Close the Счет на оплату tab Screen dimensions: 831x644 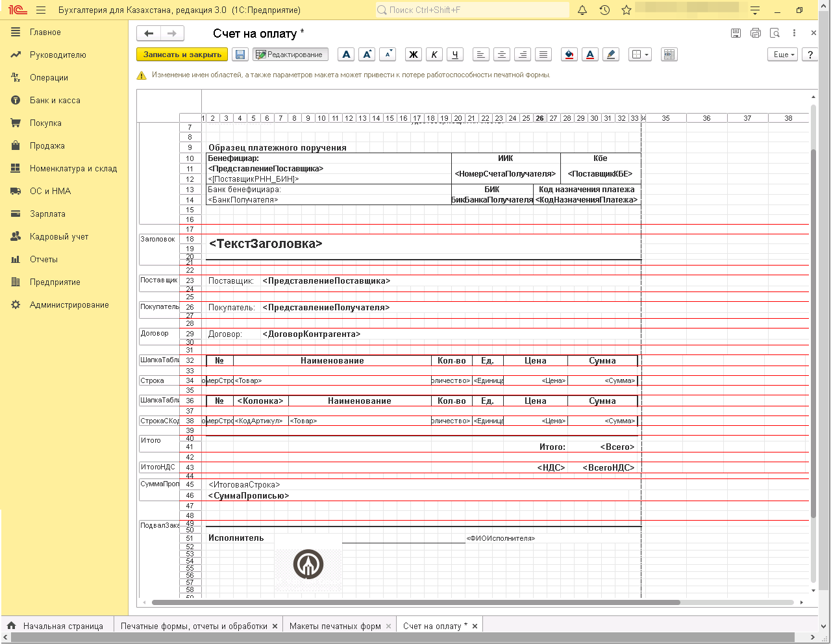(x=475, y=626)
